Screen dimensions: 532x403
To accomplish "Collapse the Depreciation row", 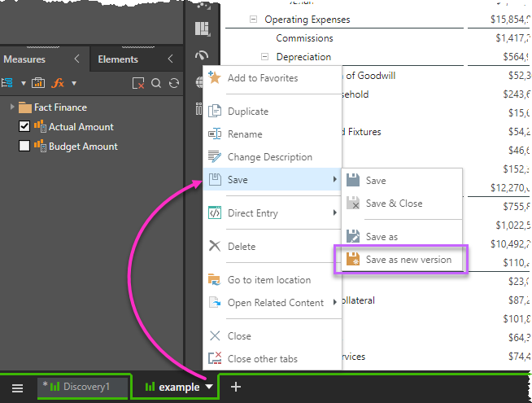I will [265, 57].
